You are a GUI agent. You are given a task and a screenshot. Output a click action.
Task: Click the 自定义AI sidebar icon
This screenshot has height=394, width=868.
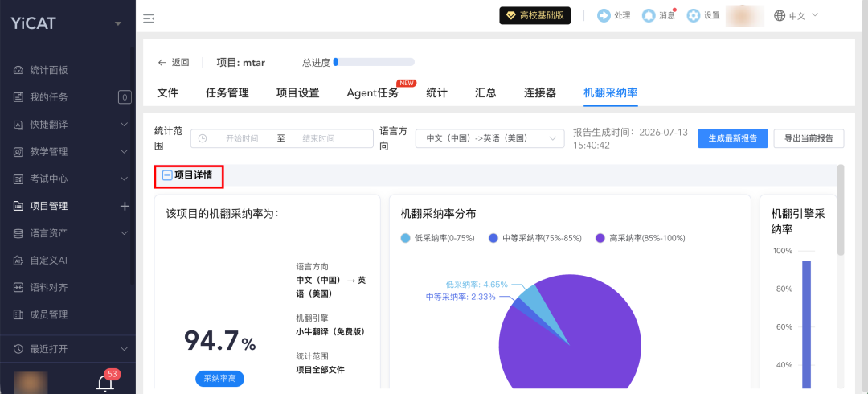pos(18,261)
